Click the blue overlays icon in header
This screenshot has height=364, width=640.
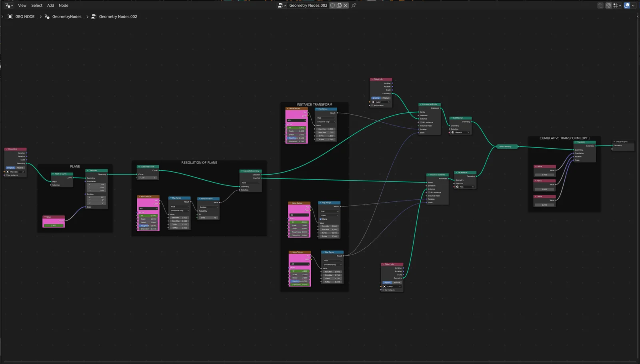pyautogui.click(x=627, y=5)
